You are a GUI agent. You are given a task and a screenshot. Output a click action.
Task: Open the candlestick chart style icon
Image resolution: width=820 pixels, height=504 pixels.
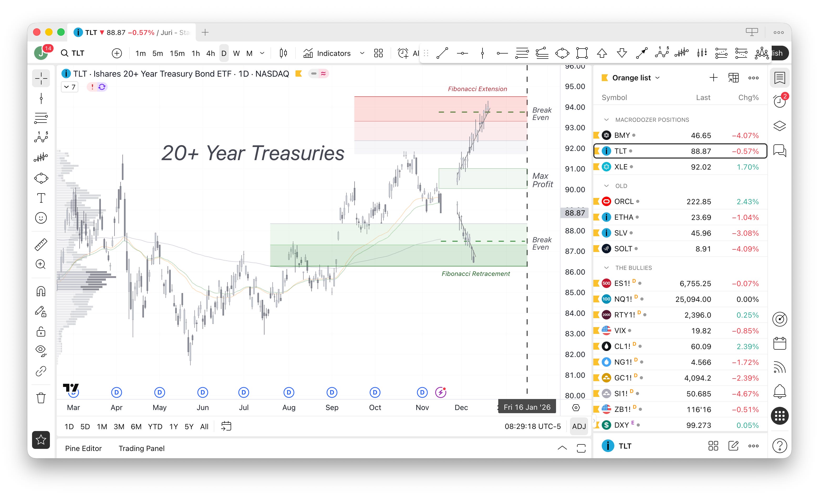pyautogui.click(x=283, y=53)
